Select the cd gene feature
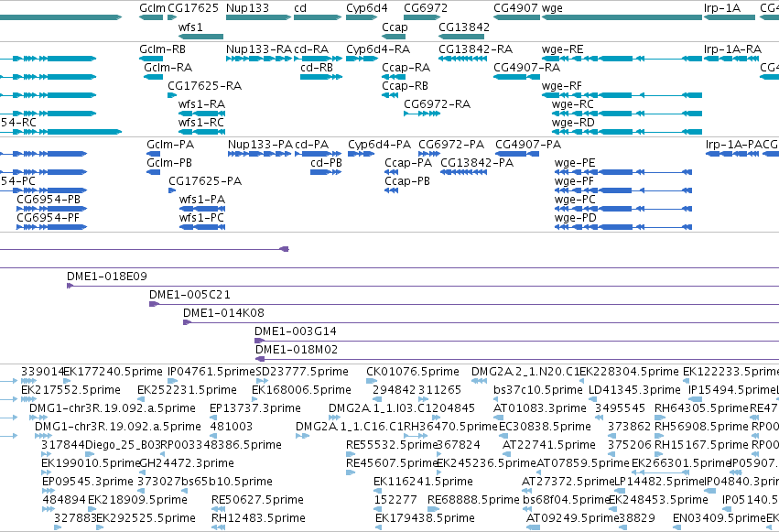 coord(318,17)
